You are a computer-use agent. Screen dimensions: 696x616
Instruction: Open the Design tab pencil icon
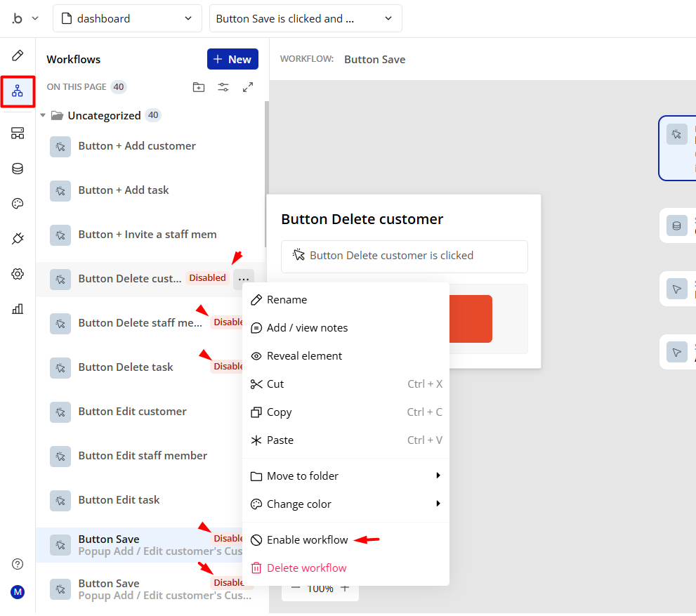[18, 55]
